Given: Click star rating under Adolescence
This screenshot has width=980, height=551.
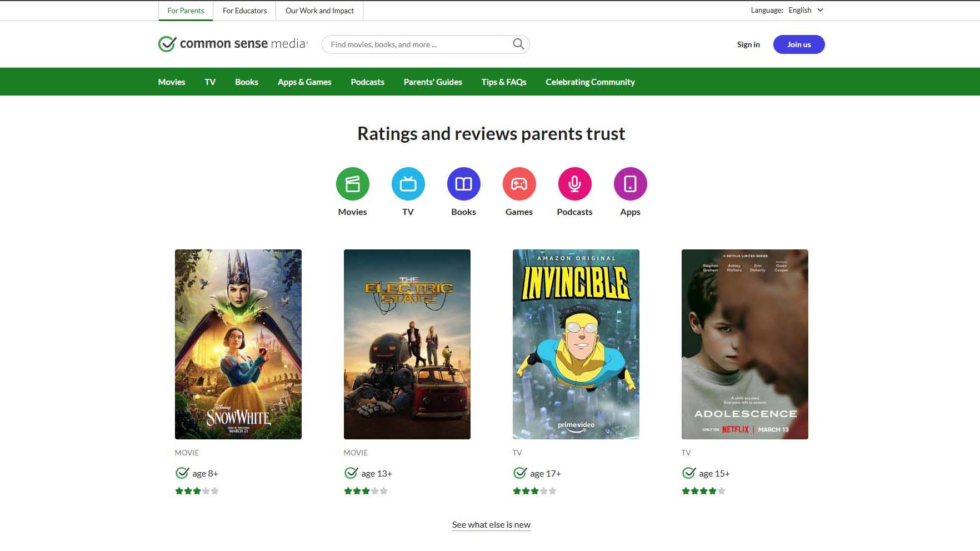Looking at the screenshot, I should (x=704, y=491).
